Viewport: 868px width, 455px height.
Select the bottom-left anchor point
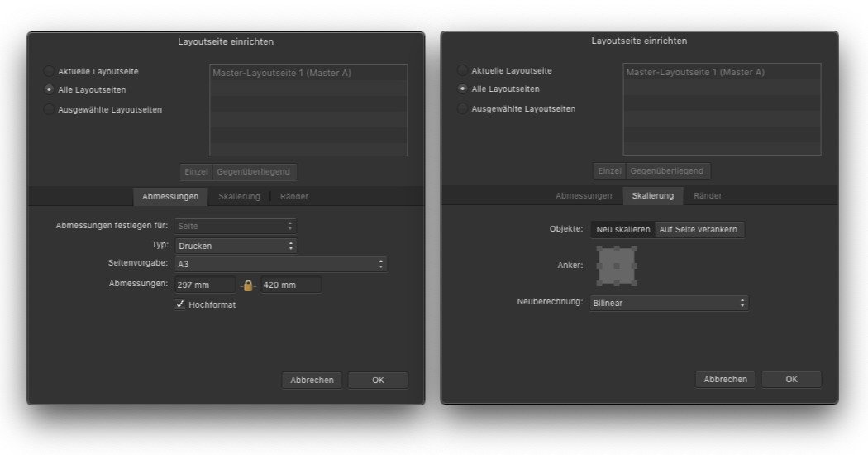tap(599, 283)
